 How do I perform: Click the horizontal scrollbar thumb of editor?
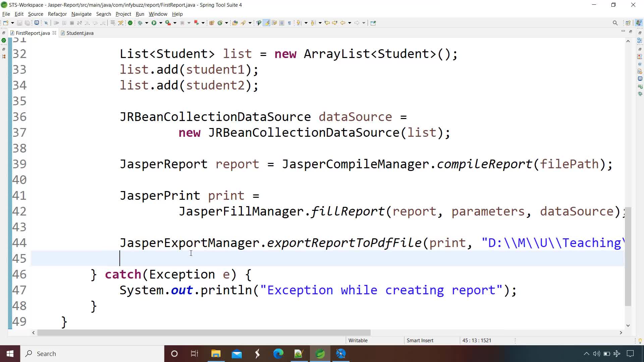(x=204, y=333)
